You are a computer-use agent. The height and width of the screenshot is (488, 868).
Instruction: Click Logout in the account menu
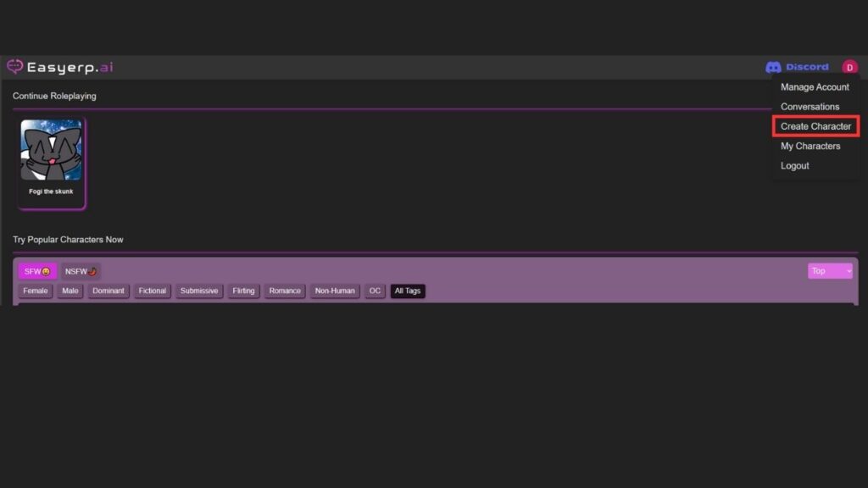pyautogui.click(x=794, y=165)
